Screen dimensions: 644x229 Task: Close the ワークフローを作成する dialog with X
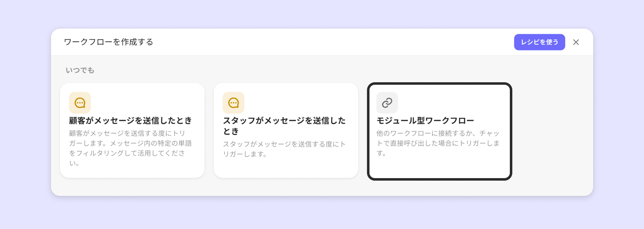(576, 42)
